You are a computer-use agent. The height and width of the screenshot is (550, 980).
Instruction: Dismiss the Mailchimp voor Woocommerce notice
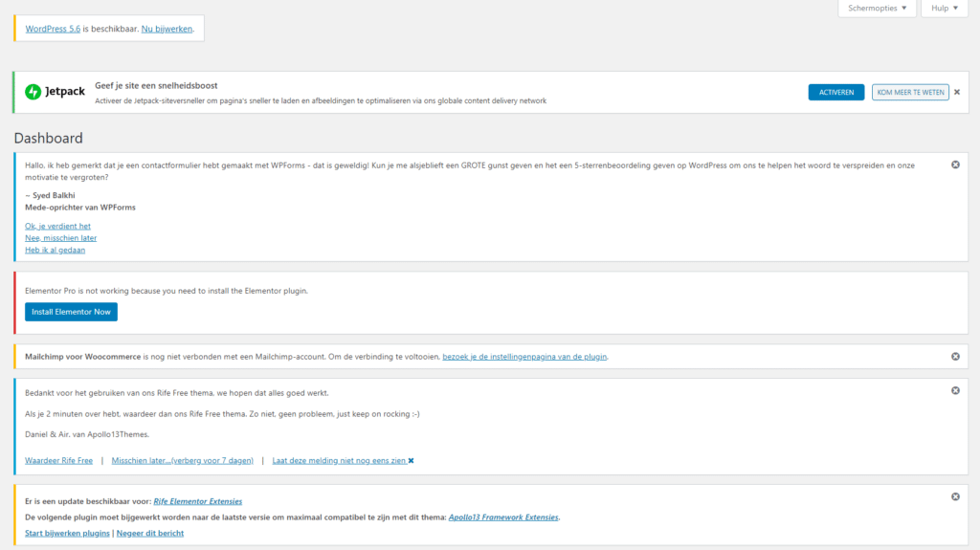tap(956, 356)
